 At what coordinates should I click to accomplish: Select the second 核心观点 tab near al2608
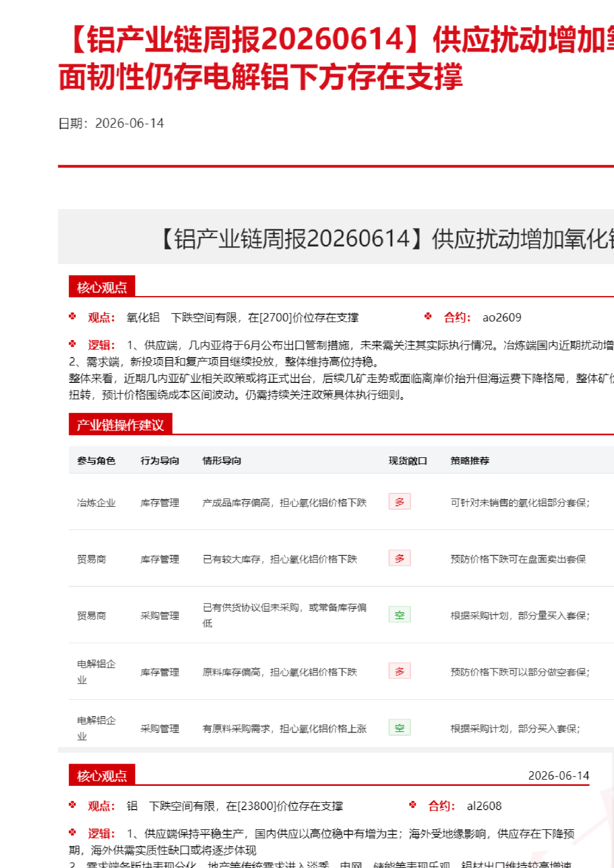102,775
